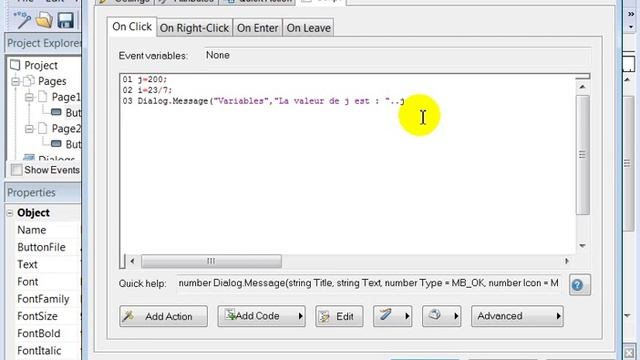
Task: Switch to the On Click tab
Action: click(x=132, y=27)
